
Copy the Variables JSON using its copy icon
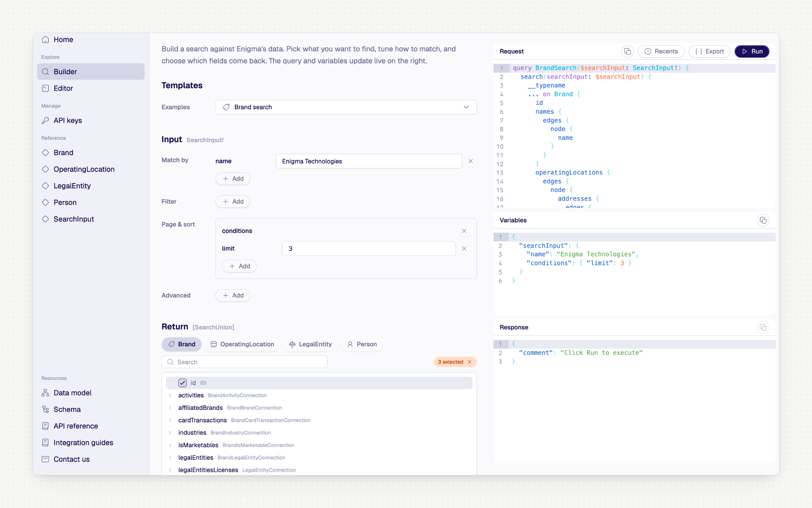pyautogui.click(x=763, y=220)
